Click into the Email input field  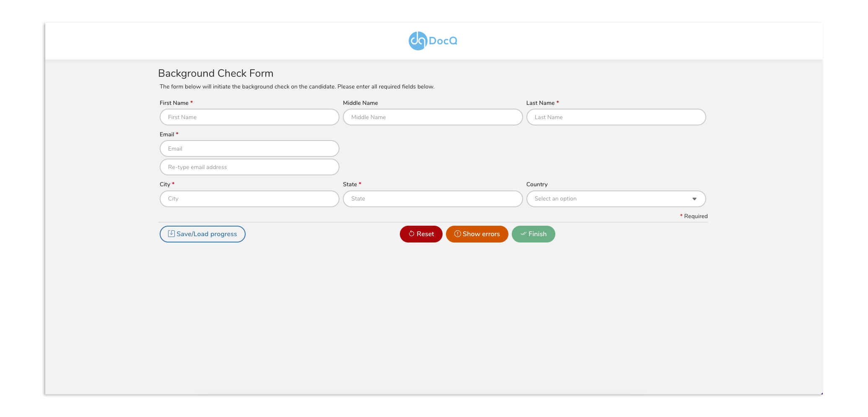point(249,149)
